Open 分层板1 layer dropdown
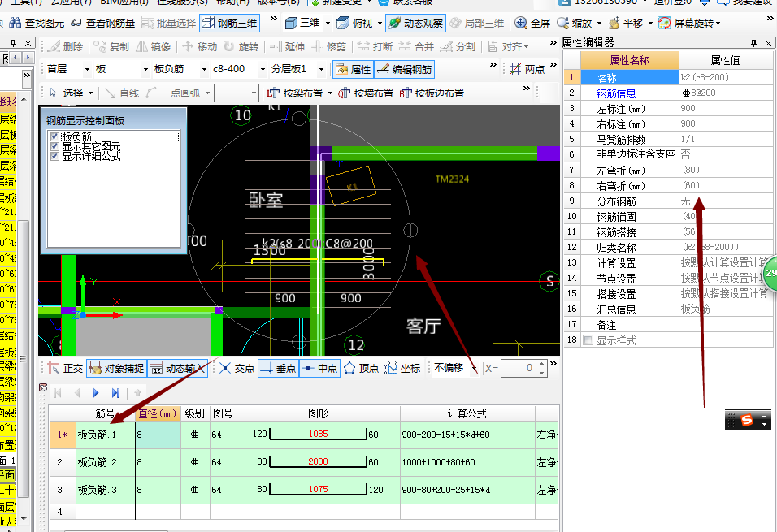The height and width of the screenshot is (532, 777). click(321, 69)
